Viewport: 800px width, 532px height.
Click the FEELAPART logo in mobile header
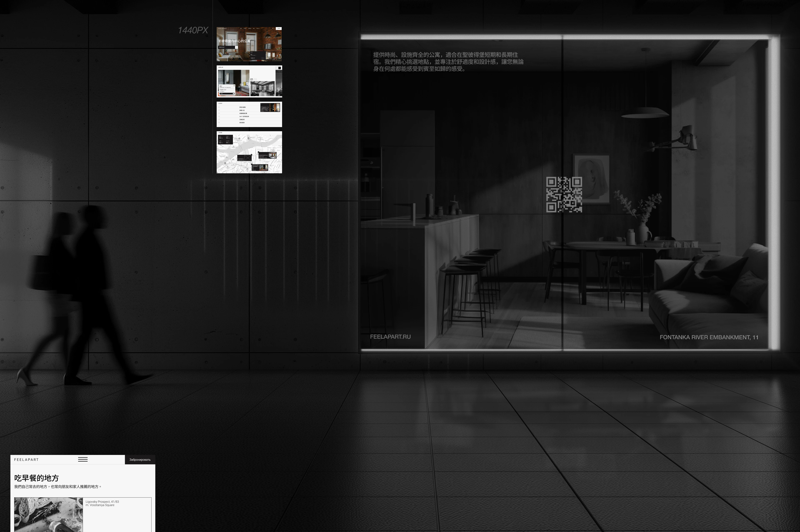[x=26, y=460]
